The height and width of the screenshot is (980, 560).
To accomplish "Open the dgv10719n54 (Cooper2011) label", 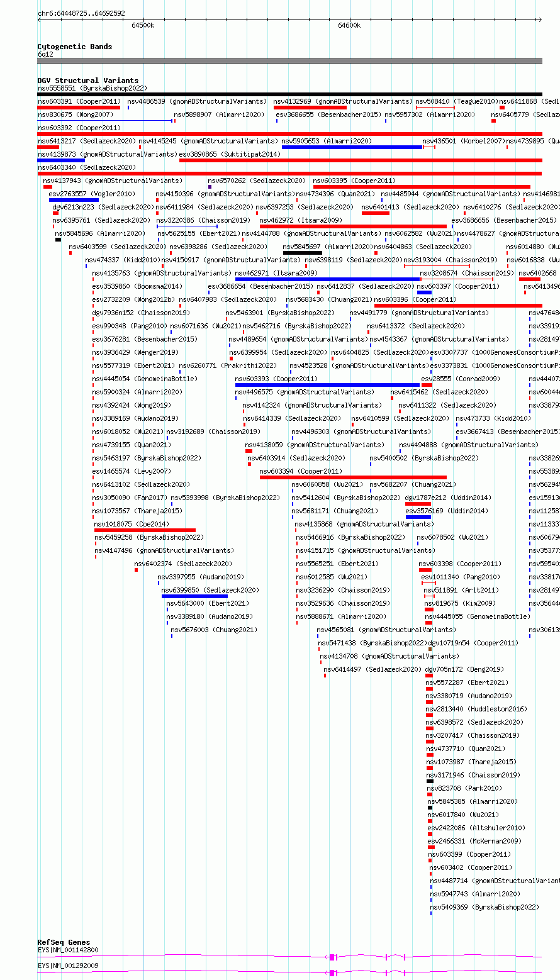I will point(474,643).
